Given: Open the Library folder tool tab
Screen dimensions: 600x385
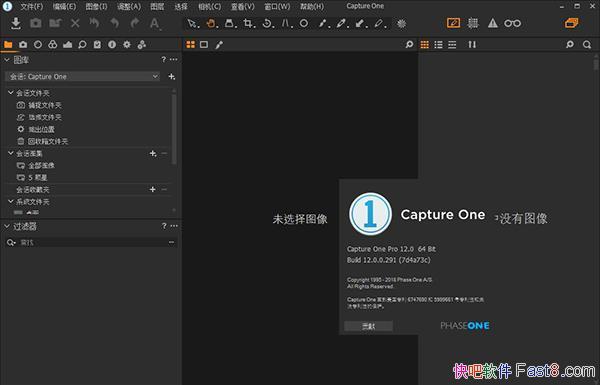Looking at the screenshot, I should click(x=8, y=45).
